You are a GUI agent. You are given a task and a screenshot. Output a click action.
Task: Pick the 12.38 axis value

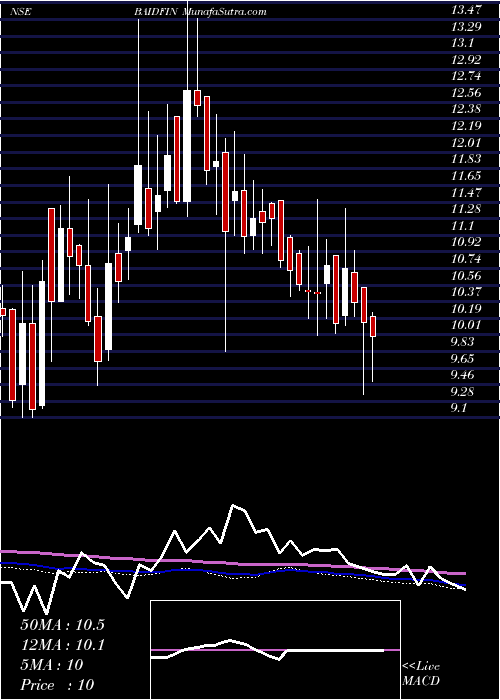pyautogui.click(x=466, y=109)
